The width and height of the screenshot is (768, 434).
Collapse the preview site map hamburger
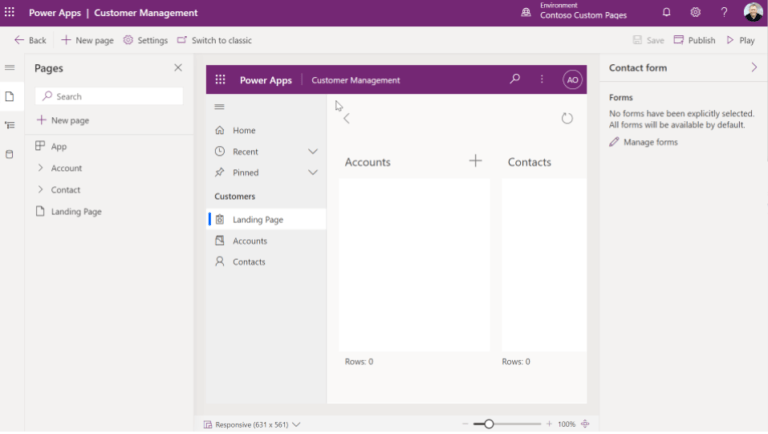coord(219,106)
